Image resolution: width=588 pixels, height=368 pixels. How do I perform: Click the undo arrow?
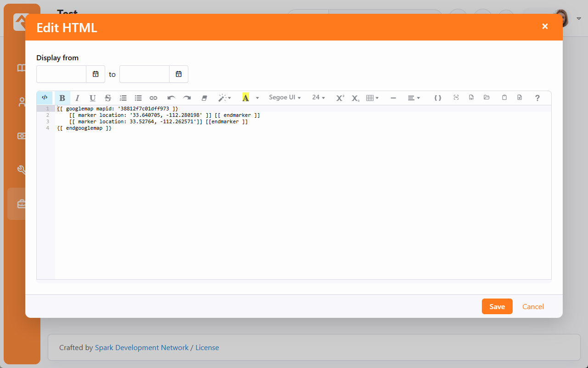[x=171, y=98]
